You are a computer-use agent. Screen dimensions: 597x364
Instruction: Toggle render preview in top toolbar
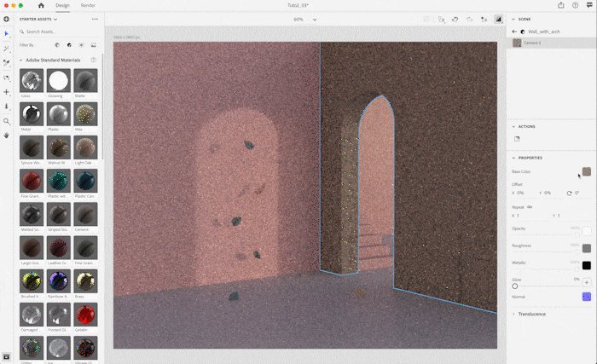click(498, 19)
